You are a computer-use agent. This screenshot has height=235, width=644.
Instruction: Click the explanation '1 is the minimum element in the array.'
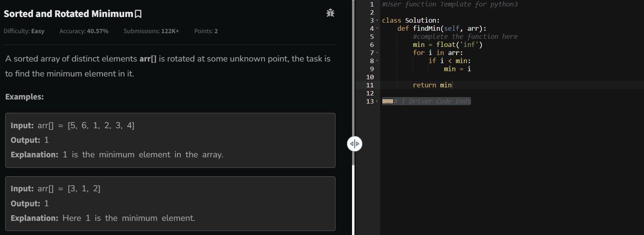coord(143,155)
